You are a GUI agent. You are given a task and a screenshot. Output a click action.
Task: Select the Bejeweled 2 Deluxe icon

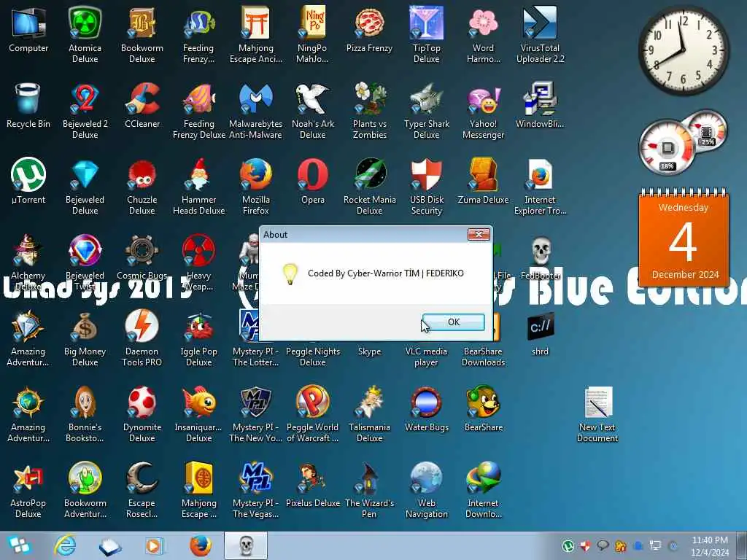click(x=85, y=111)
